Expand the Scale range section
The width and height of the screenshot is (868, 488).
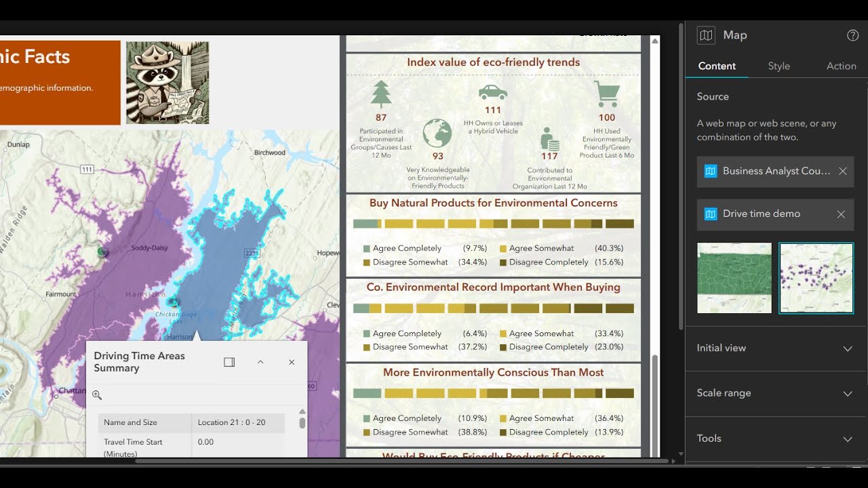(x=776, y=393)
